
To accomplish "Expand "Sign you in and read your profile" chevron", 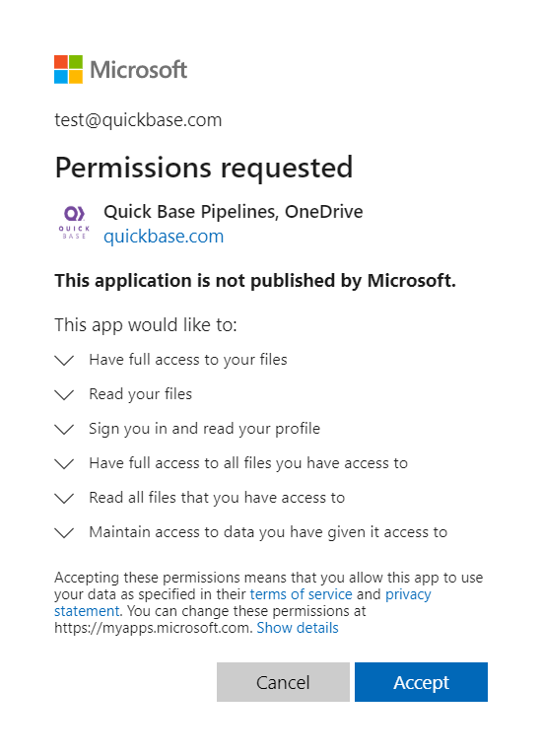I will click(64, 429).
